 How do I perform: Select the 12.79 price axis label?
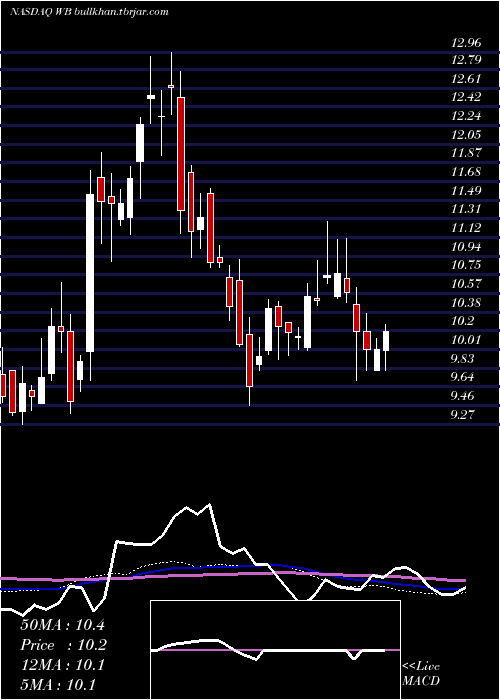tap(466, 60)
